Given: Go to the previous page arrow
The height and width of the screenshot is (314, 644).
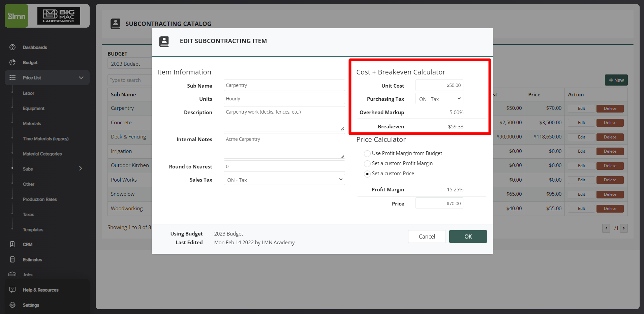Looking at the screenshot, I should point(606,228).
